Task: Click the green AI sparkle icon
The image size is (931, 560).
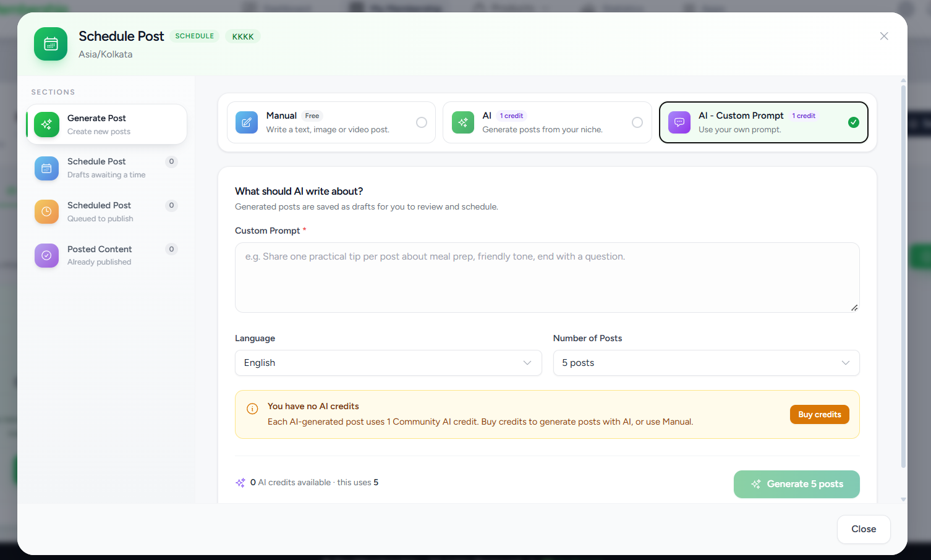Action: 463,122
